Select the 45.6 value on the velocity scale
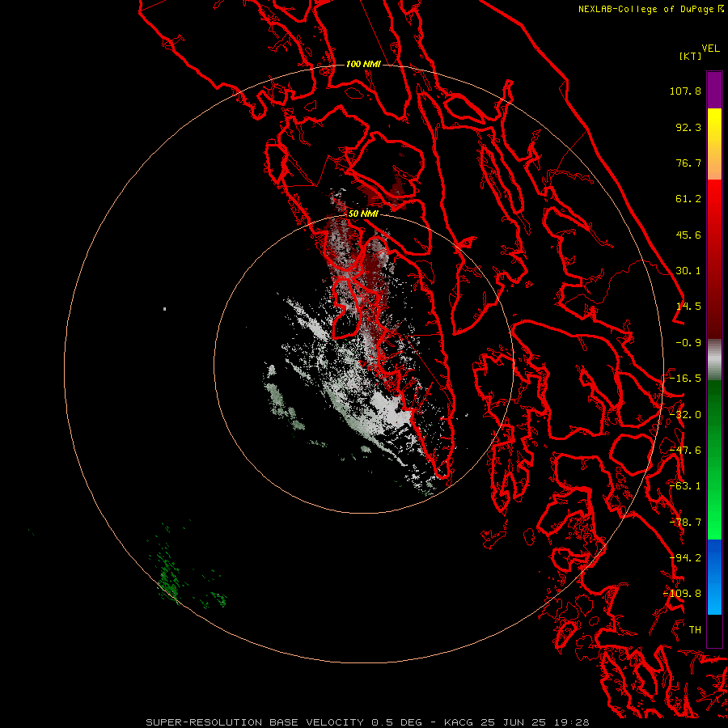 click(688, 235)
